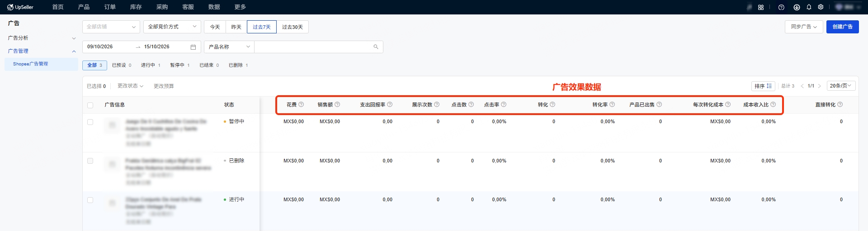The width and height of the screenshot is (868, 231).
Task: Click the 创建广告 button
Action: (x=842, y=27)
